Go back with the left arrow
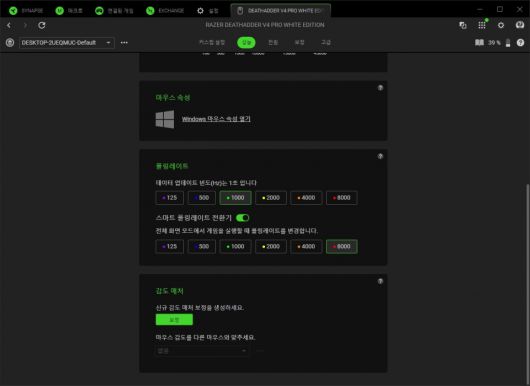Viewport: 530px width, 386px height. pos(9,25)
